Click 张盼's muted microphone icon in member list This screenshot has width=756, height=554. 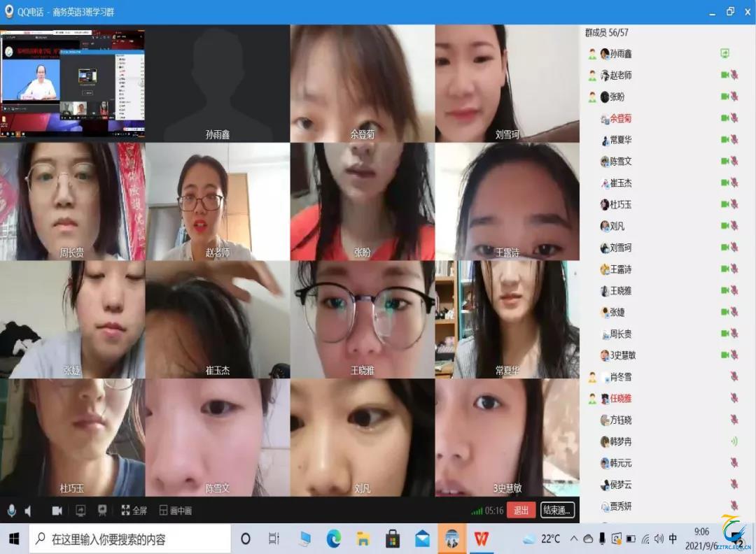click(734, 97)
